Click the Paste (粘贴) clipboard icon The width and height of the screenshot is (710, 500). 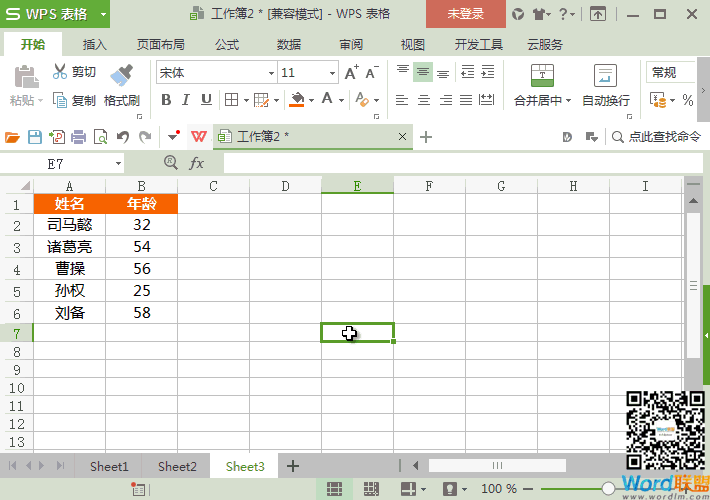point(26,76)
